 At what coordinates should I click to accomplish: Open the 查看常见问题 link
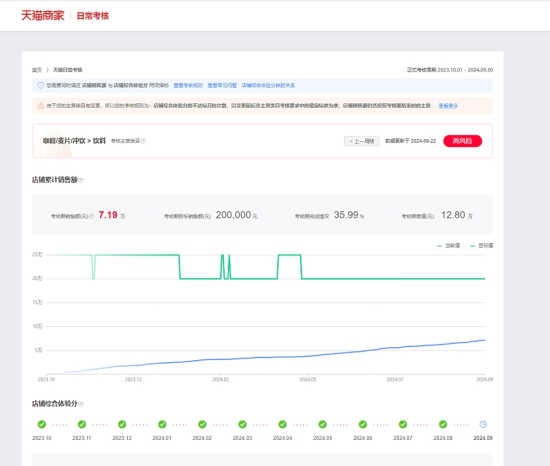pyautogui.click(x=222, y=85)
